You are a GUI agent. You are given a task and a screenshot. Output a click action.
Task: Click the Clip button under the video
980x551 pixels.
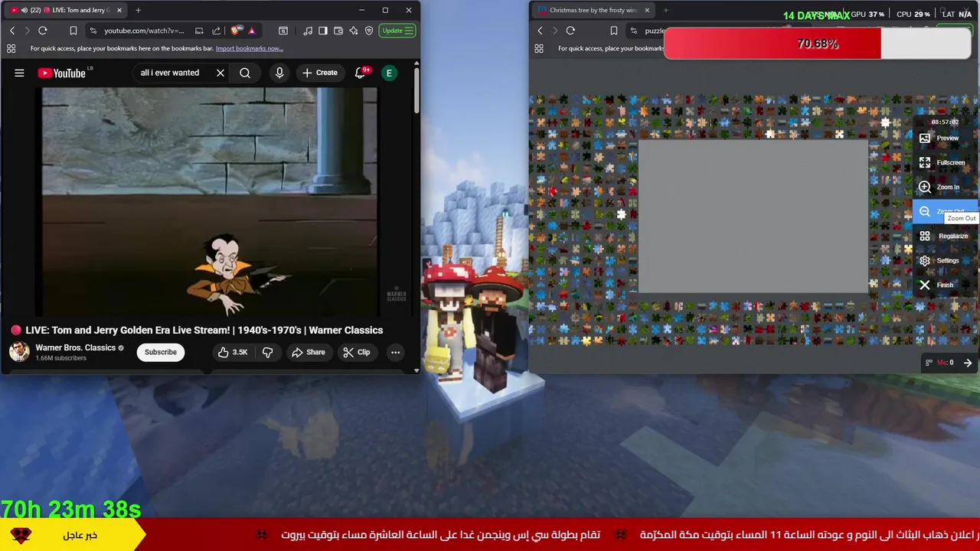tap(357, 352)
